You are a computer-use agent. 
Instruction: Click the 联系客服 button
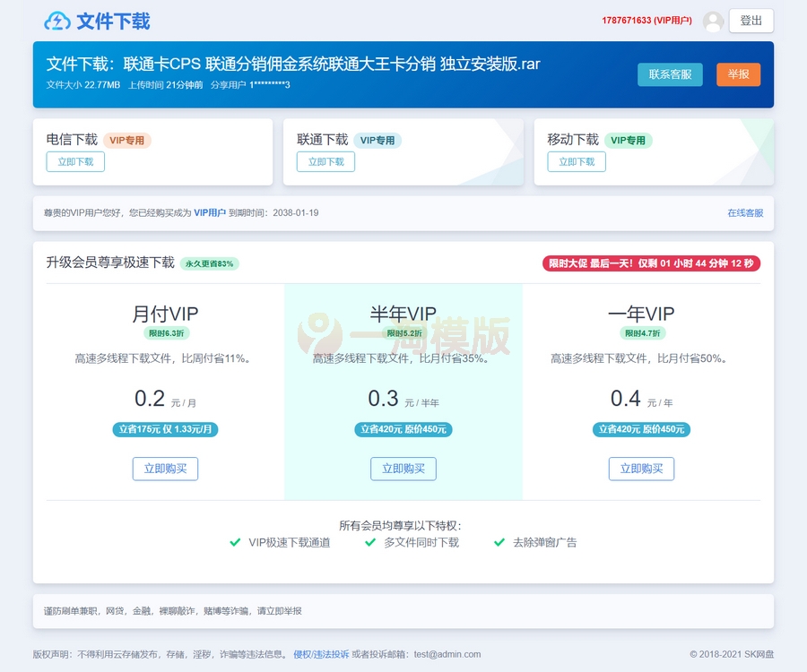[x=670, y=74]
